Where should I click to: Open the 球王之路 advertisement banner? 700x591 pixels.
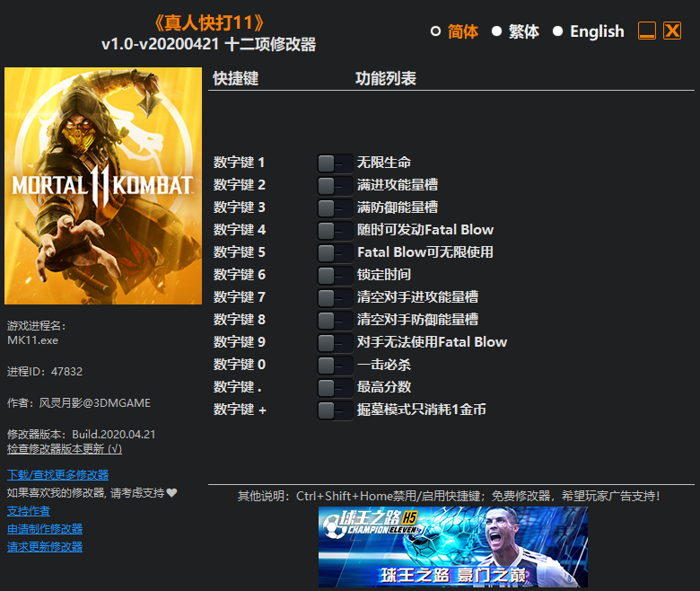coord(453,547)
